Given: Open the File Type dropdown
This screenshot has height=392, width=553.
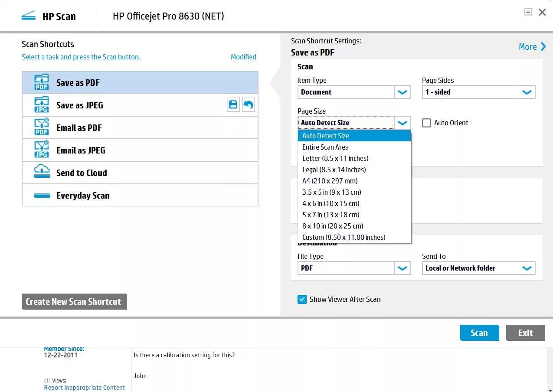Looking at the screenshot, I should click(x=402, y=268).
